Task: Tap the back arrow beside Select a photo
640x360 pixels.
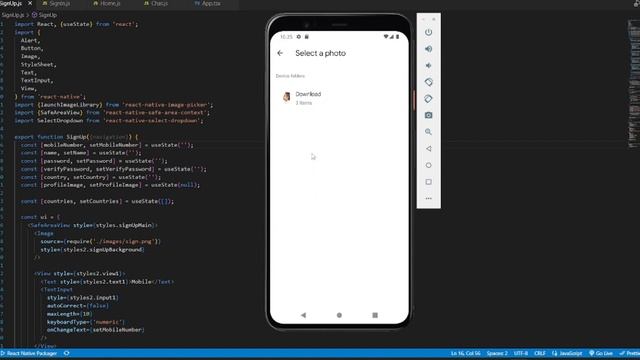Action: click(280, 53)
